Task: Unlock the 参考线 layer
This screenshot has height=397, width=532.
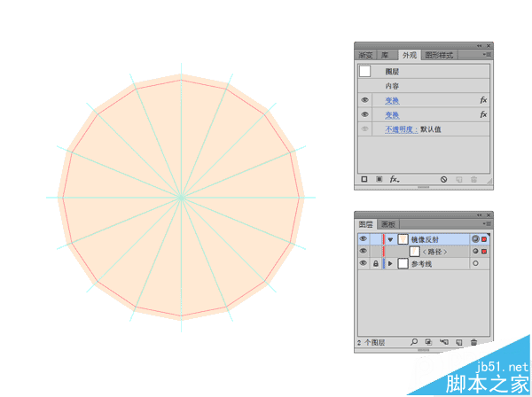Action: point(376,263)
